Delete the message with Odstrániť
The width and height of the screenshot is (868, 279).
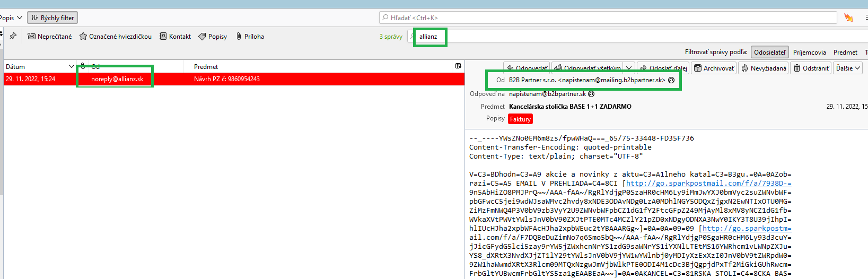click(811, 68)
